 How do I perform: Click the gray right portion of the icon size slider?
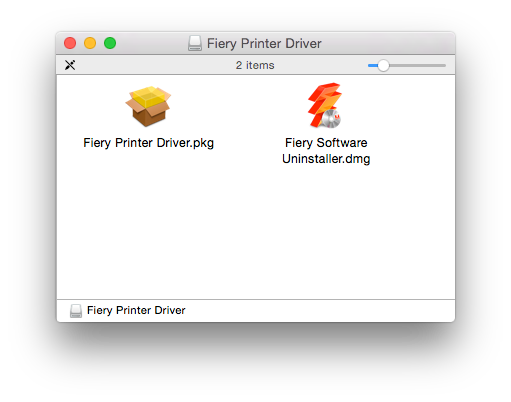(417, 65)
